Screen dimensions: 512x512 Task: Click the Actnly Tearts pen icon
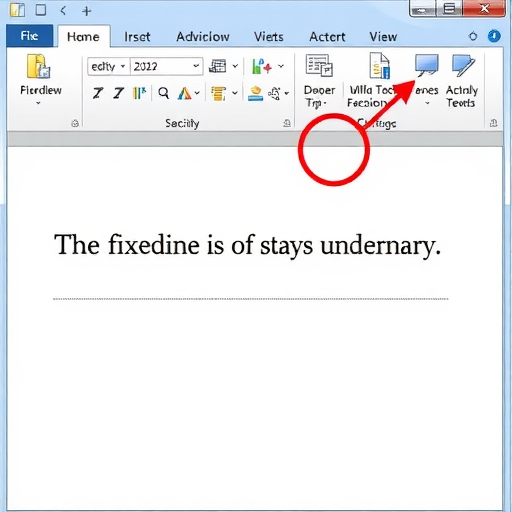(x=463, y=65)
